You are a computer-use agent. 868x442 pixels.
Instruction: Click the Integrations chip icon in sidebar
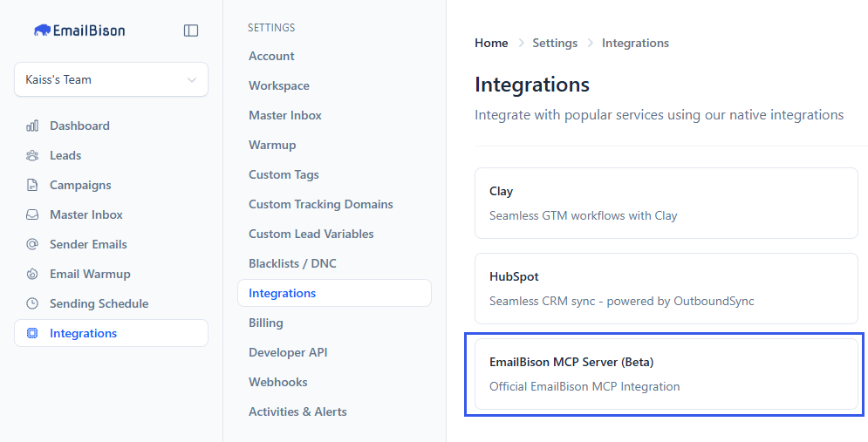tap(32, 333)
